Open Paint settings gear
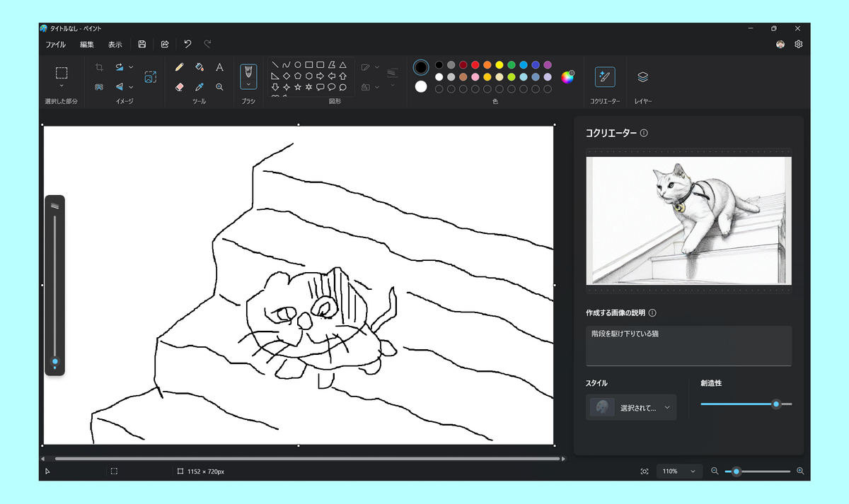This screenshot has width=849, height=504. coord(799,44)
